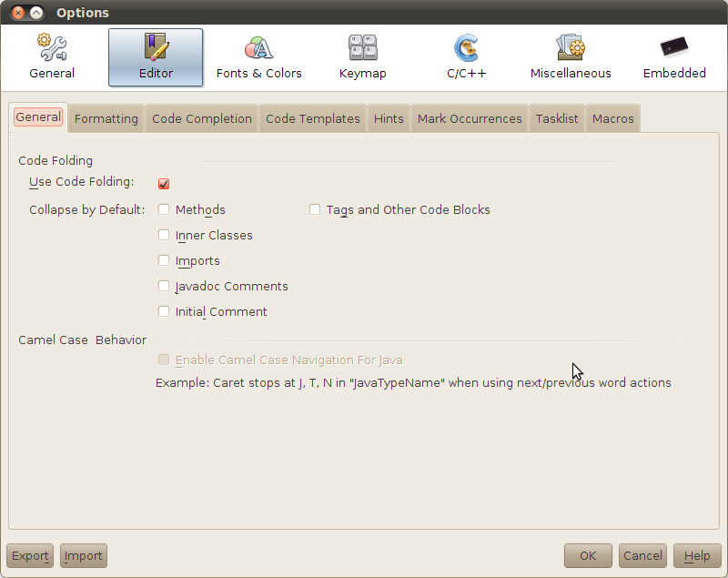This screenshot has height=578, width=728.
Task: Switch to the Formatting tab
Action: tap(106, 118)
